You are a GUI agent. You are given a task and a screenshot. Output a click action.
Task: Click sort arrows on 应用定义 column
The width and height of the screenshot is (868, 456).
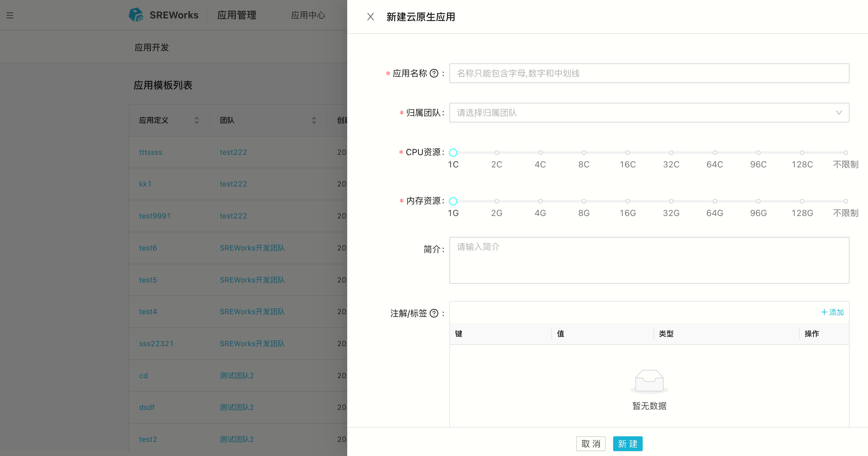click(x=196, y=120)
